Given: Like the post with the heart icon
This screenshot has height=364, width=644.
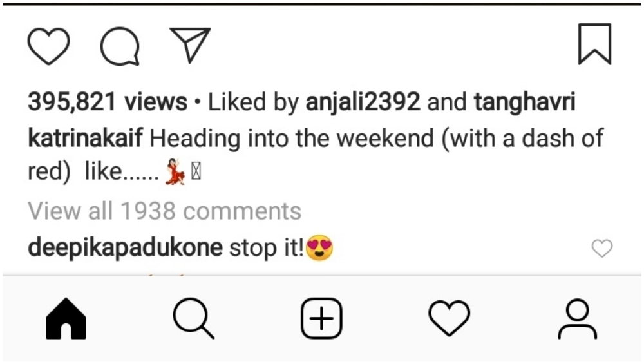Looking at the screenshot, I should 49,46.
